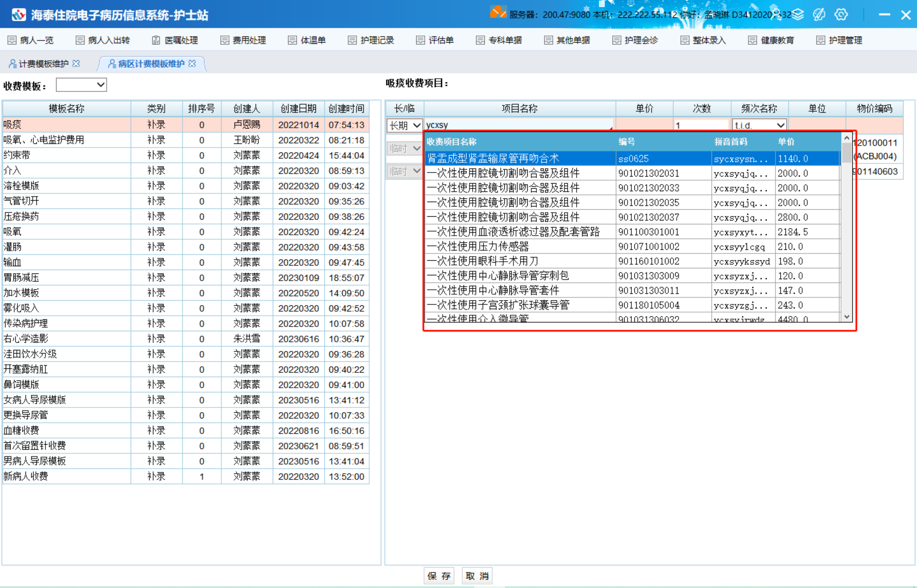Click the 海泰 application logo icon
The image size is (917, 588).
click(18, 15)
